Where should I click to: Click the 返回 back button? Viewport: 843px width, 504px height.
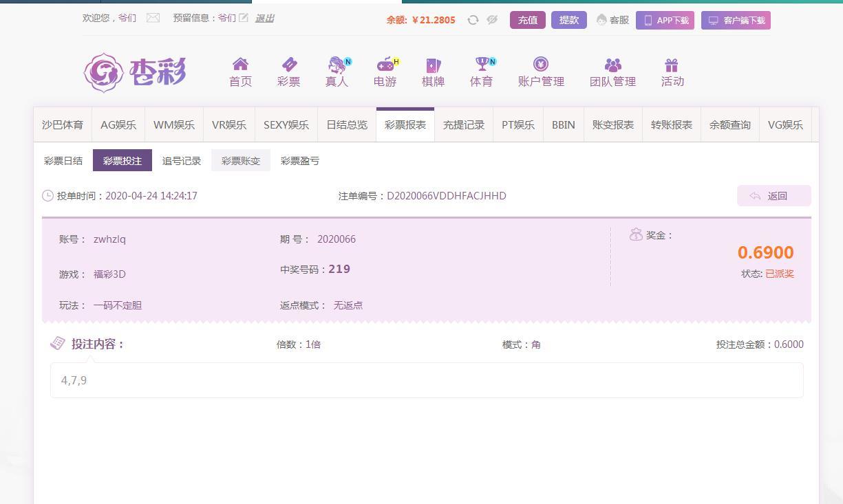pyautogui.click(x=774, y=196)
